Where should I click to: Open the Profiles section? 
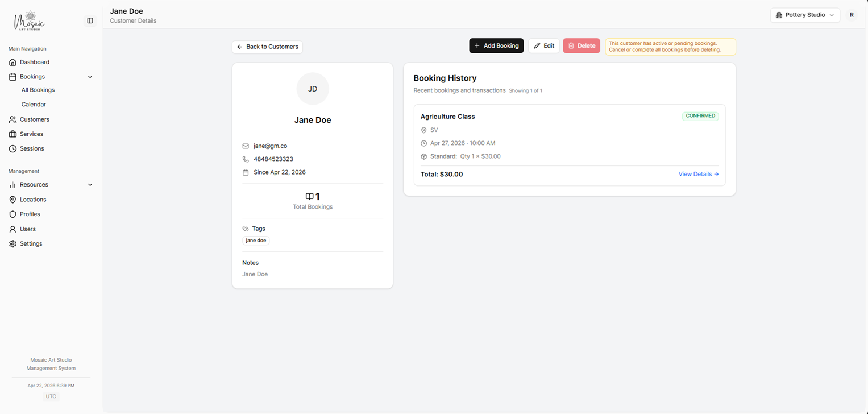[x=29, y=214]
